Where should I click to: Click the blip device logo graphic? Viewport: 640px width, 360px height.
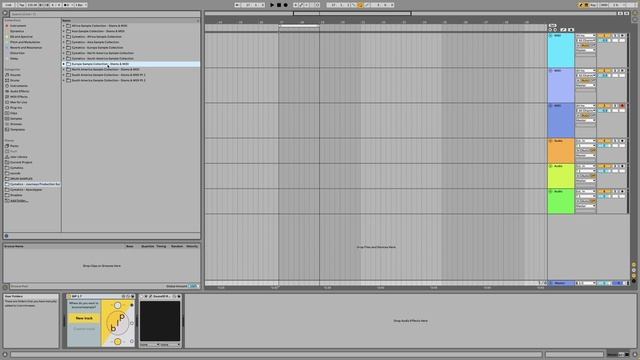pos(118,323)
